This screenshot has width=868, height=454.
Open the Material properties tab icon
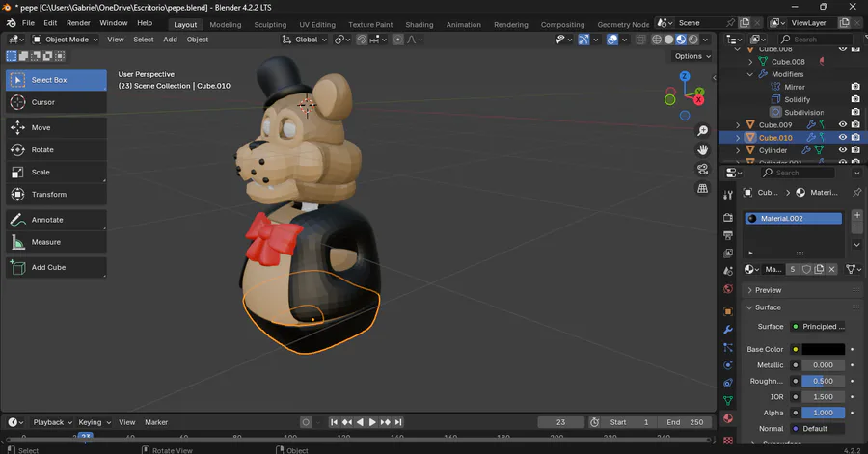[x=728, y=418]
